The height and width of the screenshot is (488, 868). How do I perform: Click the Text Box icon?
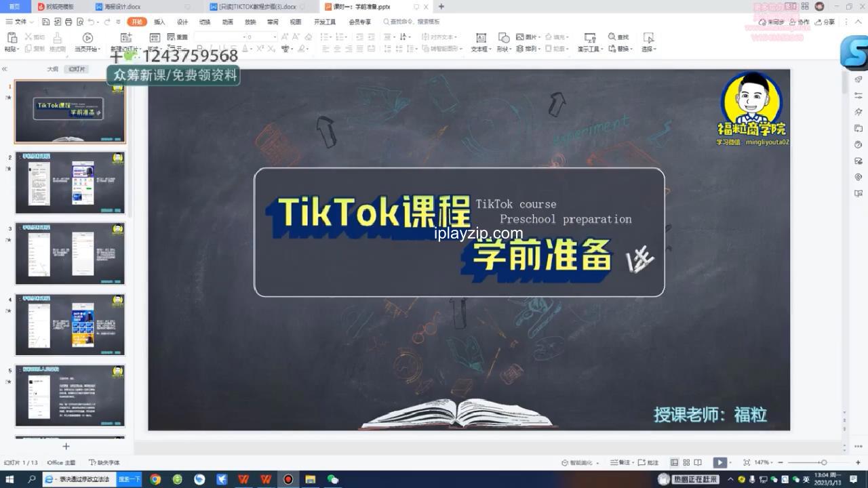tap(481, 38)
